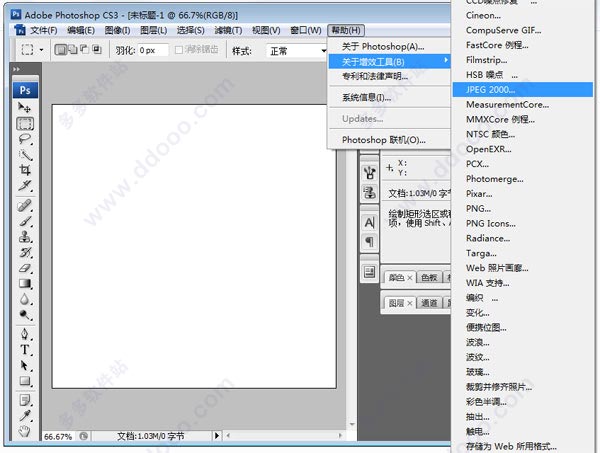The height and width of the screenshot is (453, 600).
Task: Select the Healing Brush tool
Action: [25, 206]
